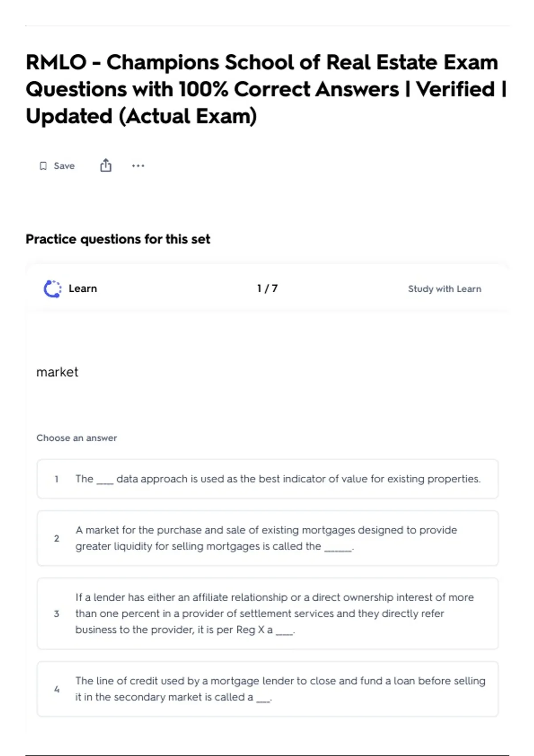534x756 pixels.
Task: Click the Save label text
Action: [x=64, y=166]
